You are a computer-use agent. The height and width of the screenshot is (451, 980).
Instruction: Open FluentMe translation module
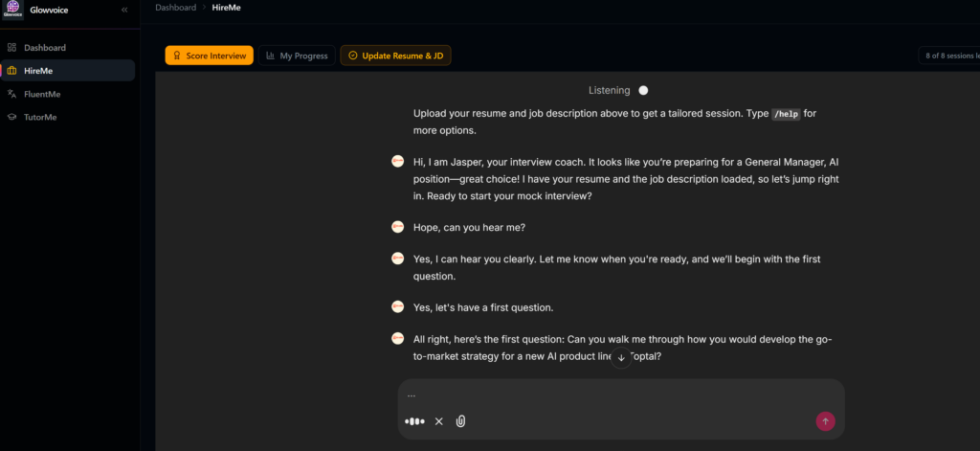point(42,94)
